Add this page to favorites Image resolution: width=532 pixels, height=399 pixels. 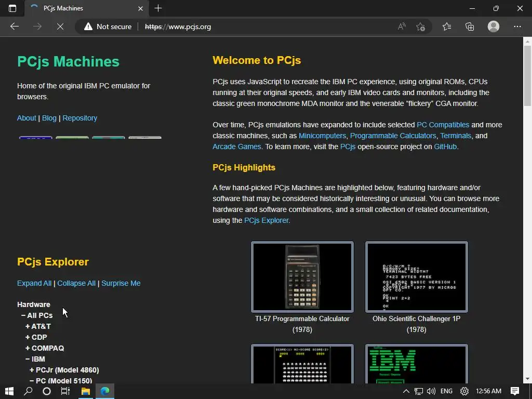(420, 26)
